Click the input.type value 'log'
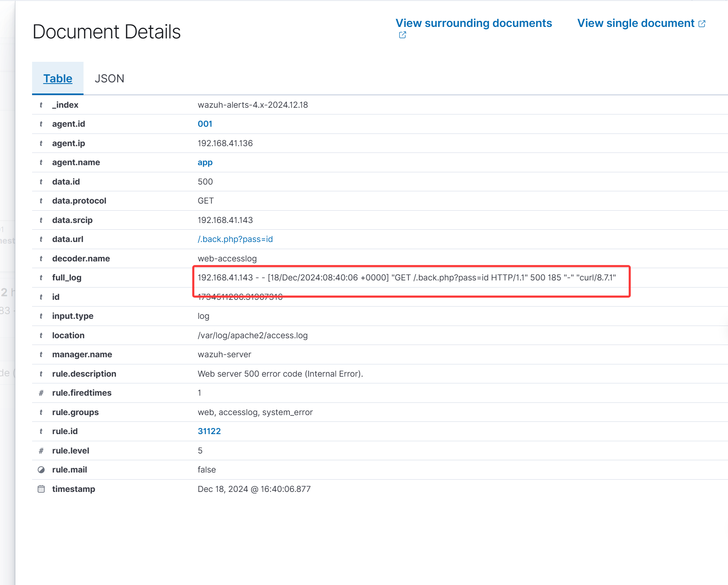The height and width of the screenshot is (585, 728). (203, 316)
